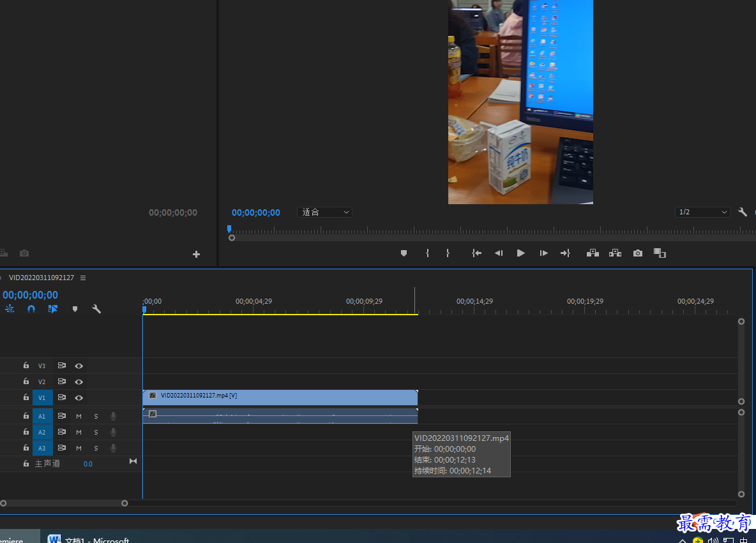Mute audio track A3
This screenshot has width=756, height=543.
(79, 448)
